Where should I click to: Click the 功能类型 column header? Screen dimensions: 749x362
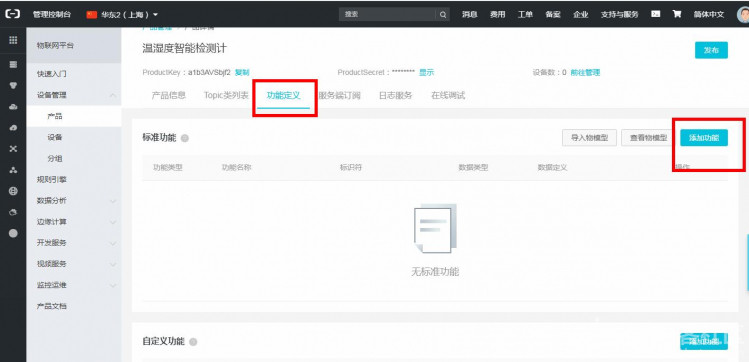point(168,168)
